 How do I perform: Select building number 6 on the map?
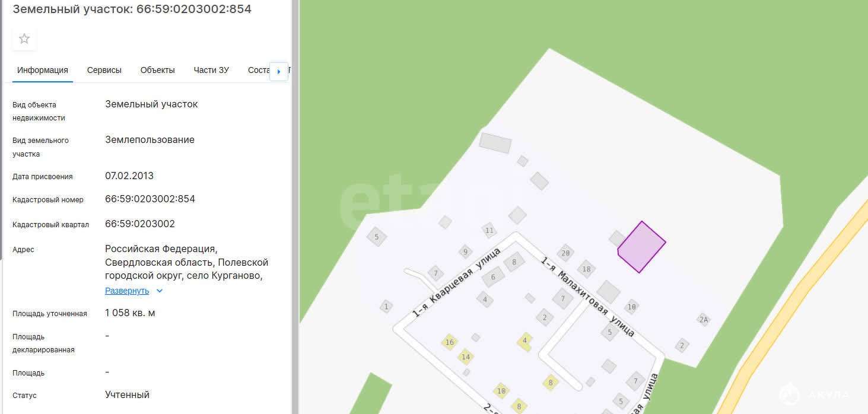click(x=493, y=277)
